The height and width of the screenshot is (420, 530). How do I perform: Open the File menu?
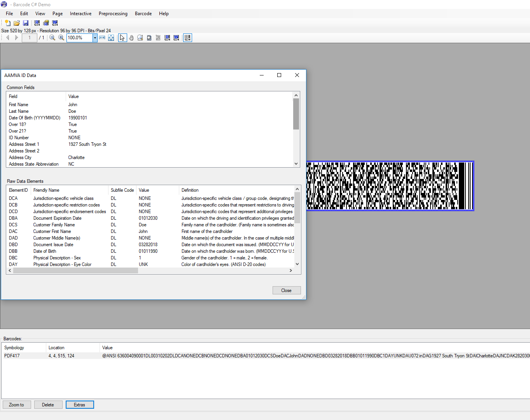click(x=9, y=14)
